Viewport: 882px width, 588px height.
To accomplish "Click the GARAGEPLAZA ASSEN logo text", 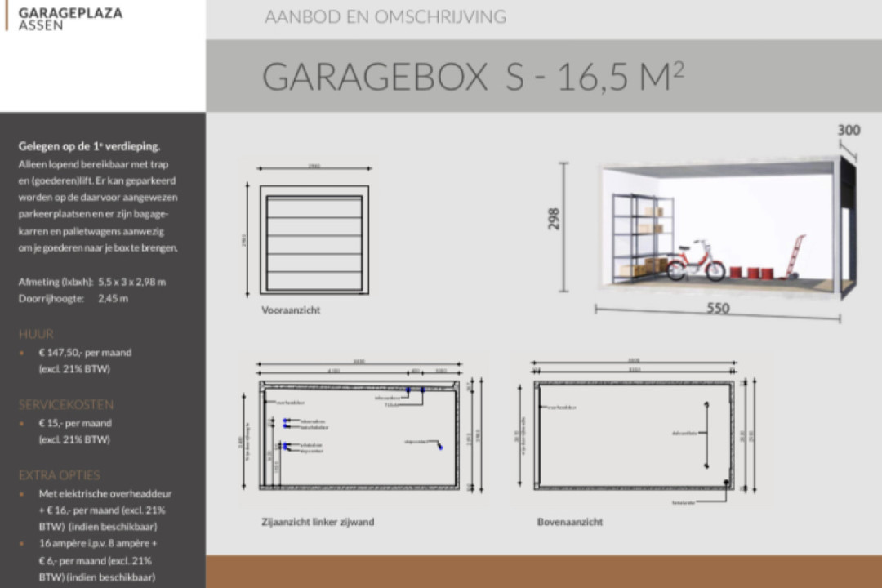I will (70, 19).
